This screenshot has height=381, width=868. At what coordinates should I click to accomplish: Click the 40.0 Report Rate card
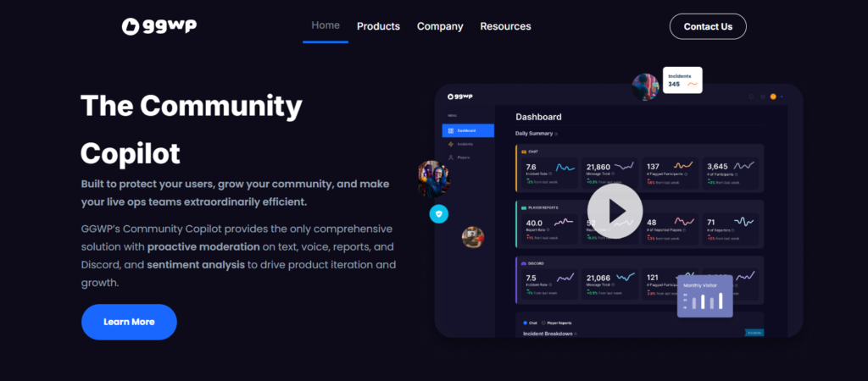coord(549,229)
